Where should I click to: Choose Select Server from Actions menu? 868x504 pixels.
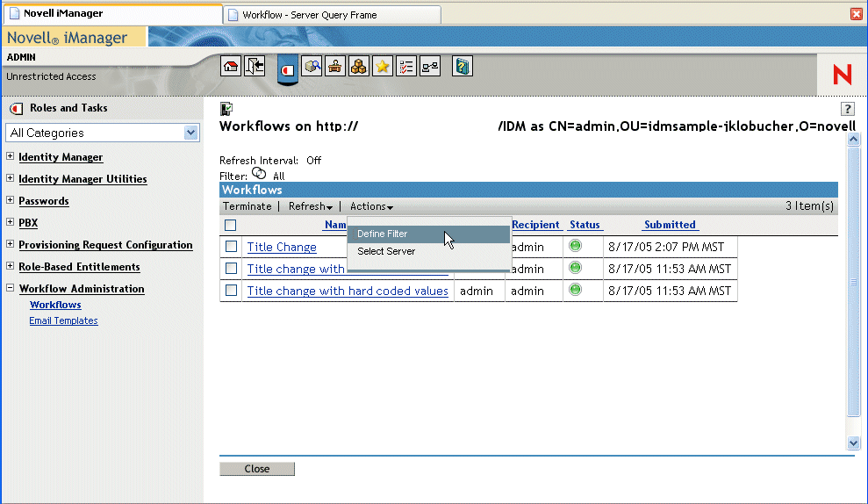(386, 252)
